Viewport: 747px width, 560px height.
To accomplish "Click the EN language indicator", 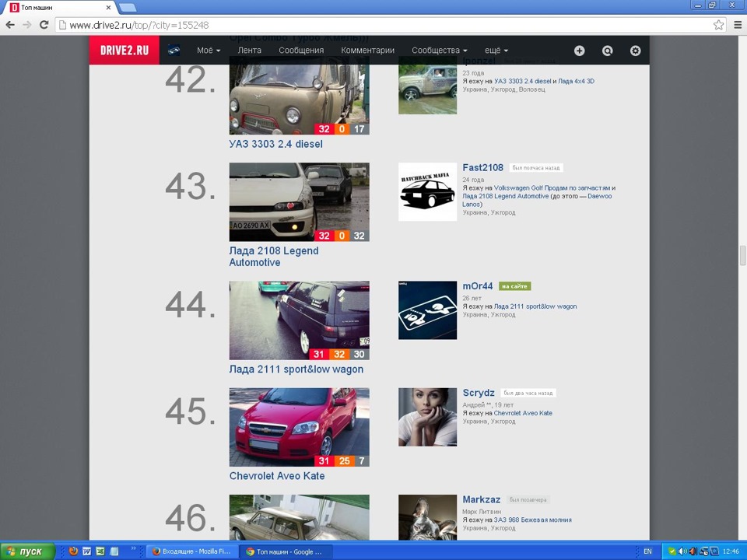I will (x=647, y=551).
